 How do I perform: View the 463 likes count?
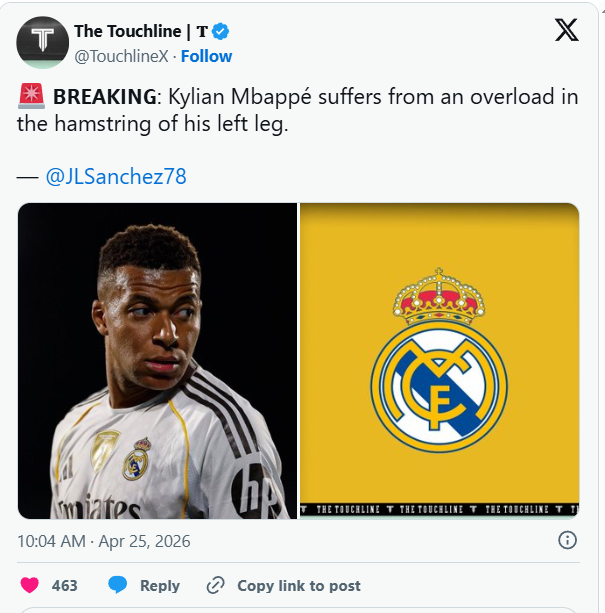64,586
